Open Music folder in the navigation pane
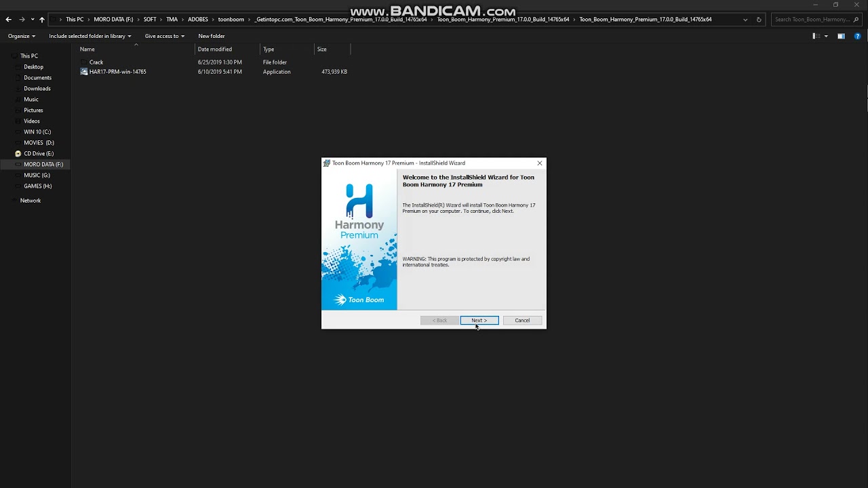This screenshot has height=488, width=868. pyautogui.click(x=31, y=100)
